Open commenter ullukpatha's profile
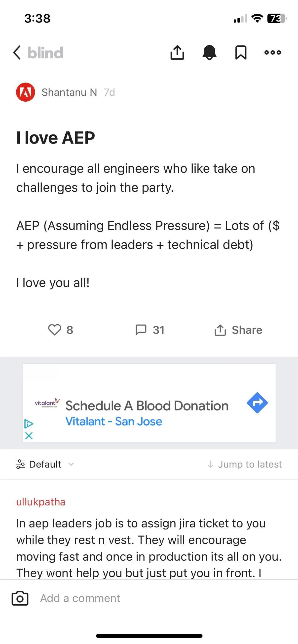The image size is (298, 644). (41, 502)
